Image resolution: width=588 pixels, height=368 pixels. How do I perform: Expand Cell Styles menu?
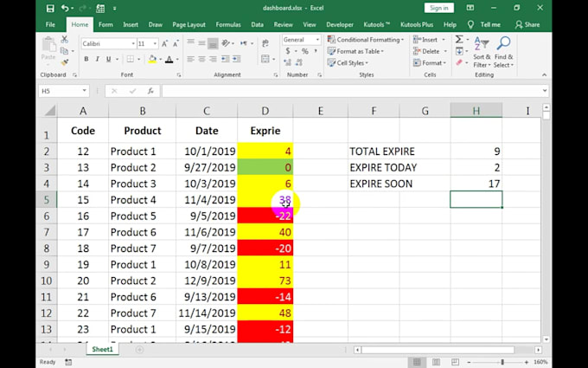coord(348,62)
